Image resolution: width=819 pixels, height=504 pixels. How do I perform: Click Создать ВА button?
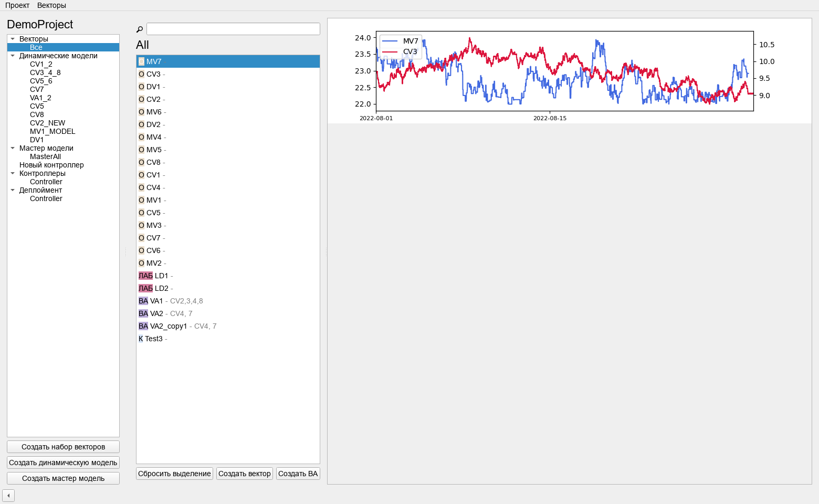[298, 474]
